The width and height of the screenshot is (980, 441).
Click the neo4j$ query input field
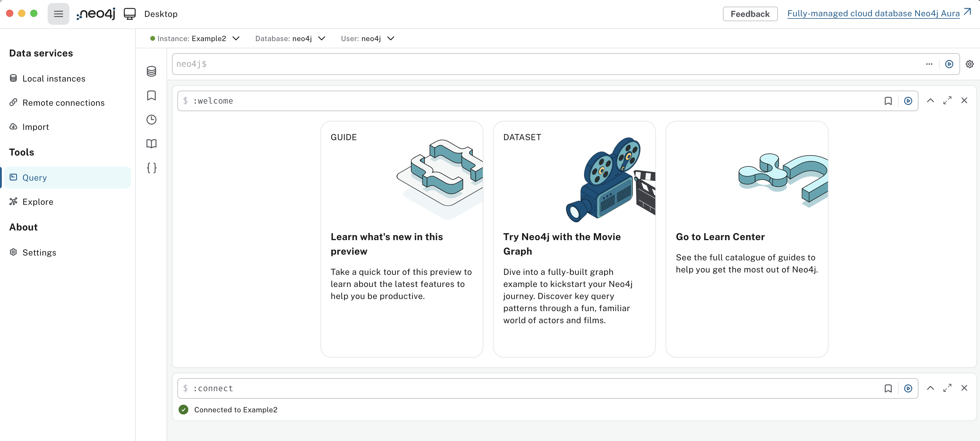tap(533, 64)
